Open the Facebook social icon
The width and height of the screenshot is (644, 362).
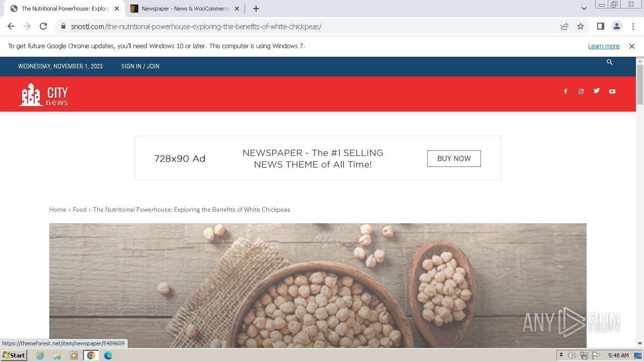pos(566,92)
